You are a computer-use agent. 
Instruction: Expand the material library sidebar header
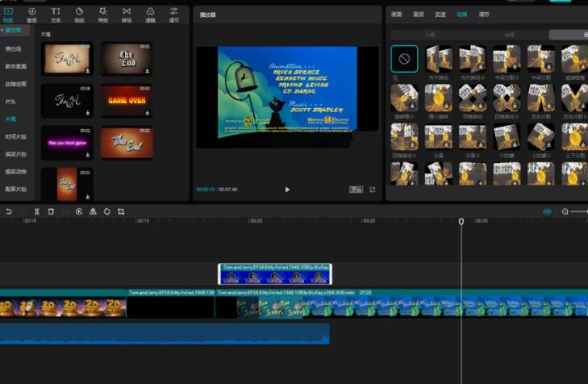(x=15, y=30)
